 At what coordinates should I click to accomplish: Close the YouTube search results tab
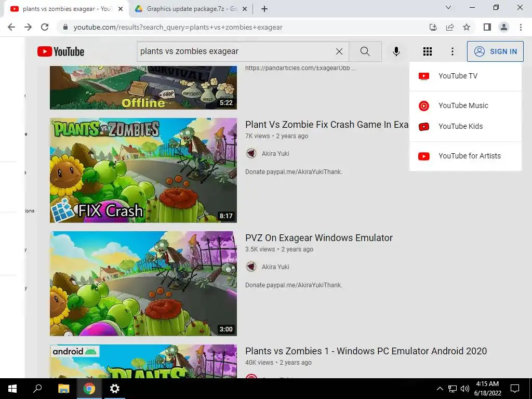[121, 9]
